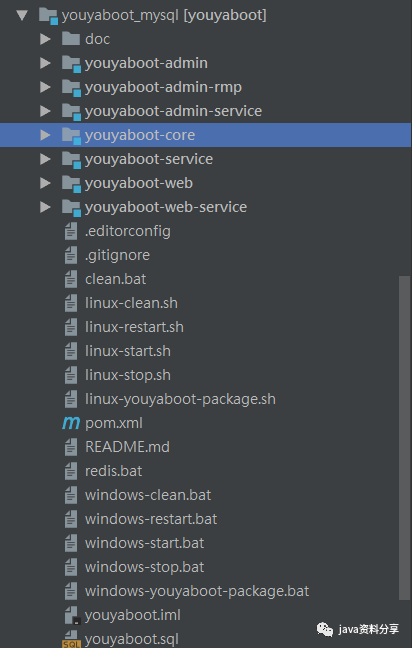Select the youyaboot-web module name
The height and width of the screenshot is (648, 412).
click(x=139, y=183)
